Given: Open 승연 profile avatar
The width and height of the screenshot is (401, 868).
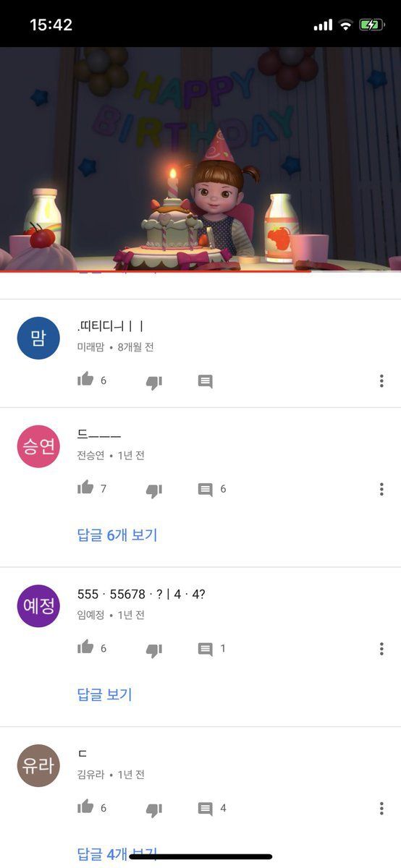Looking at the screenshot, I should click(38, 446).
